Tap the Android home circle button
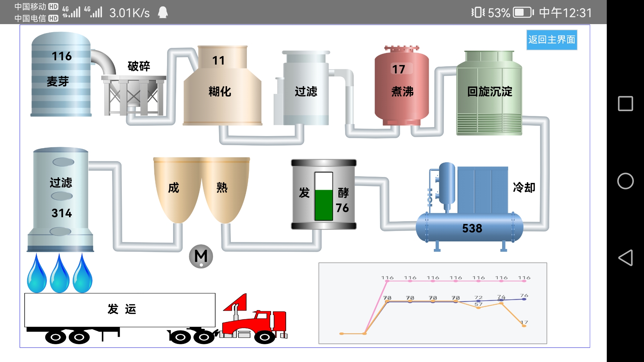Screen dimensions: 644x362 [625, 181]
